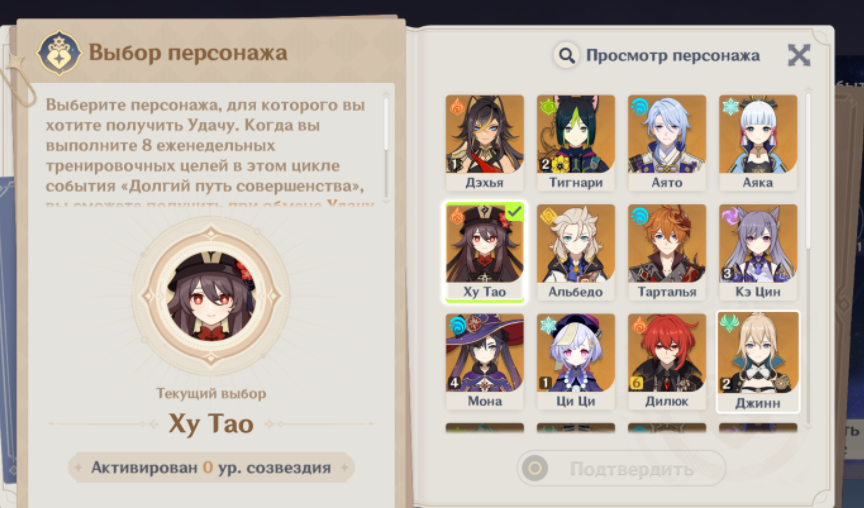
Task: Select the Diluc portrait
Action: tap(667, 362)
